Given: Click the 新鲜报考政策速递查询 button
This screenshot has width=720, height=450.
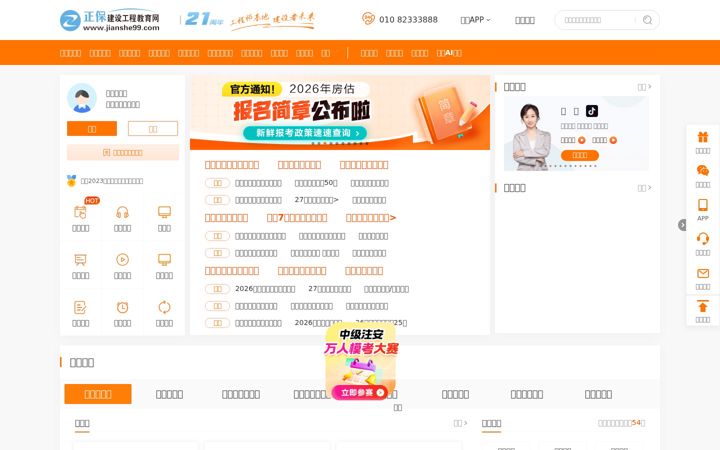Looking at the screenshot, I should (305, 133).
